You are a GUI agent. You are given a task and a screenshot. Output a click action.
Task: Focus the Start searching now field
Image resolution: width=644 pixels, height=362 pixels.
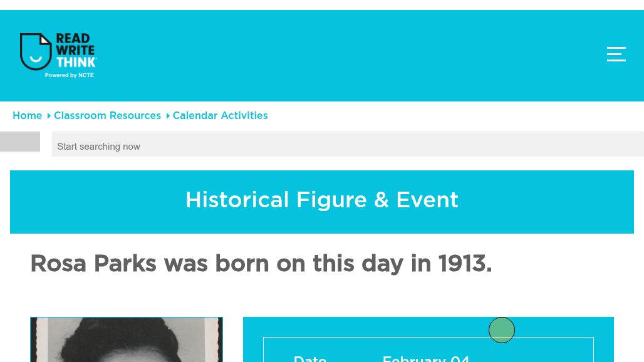click(x=348, y=146)
